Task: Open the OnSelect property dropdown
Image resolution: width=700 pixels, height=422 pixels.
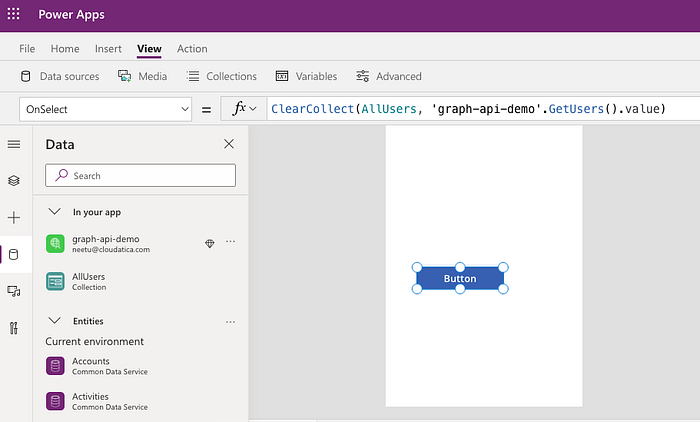Action: click(105, 109)
